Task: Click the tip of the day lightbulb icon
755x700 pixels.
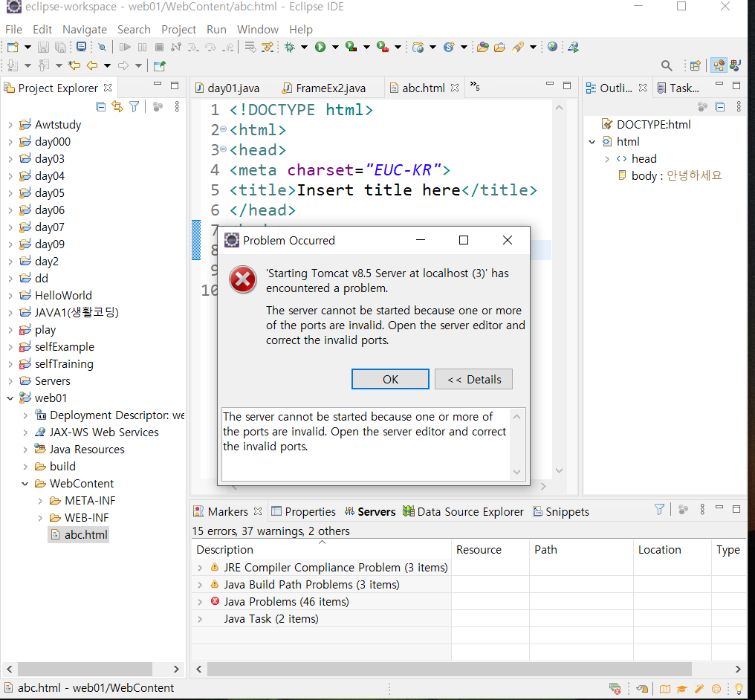Action: click(739, 689)
